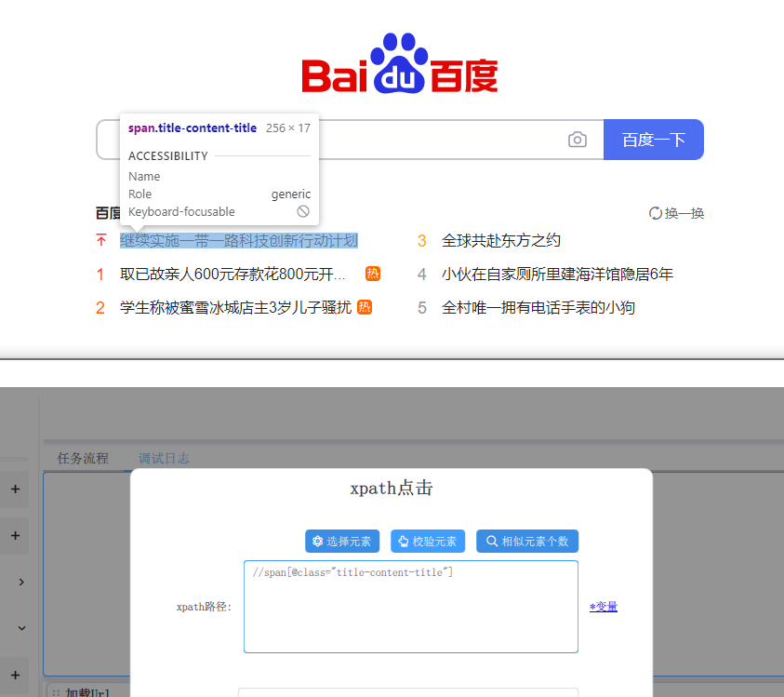Viewport: 784px width, 697px height.
Task: Click the Baidu paw logo
Action: point(400,63)
